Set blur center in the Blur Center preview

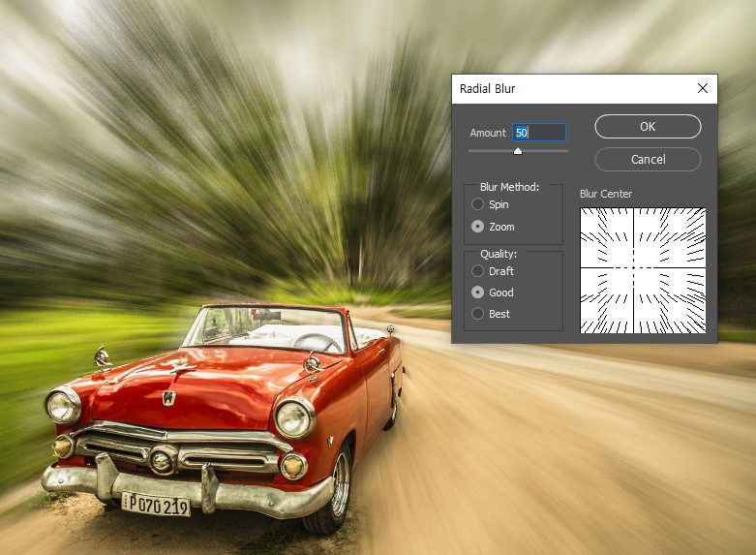[643, 270]
